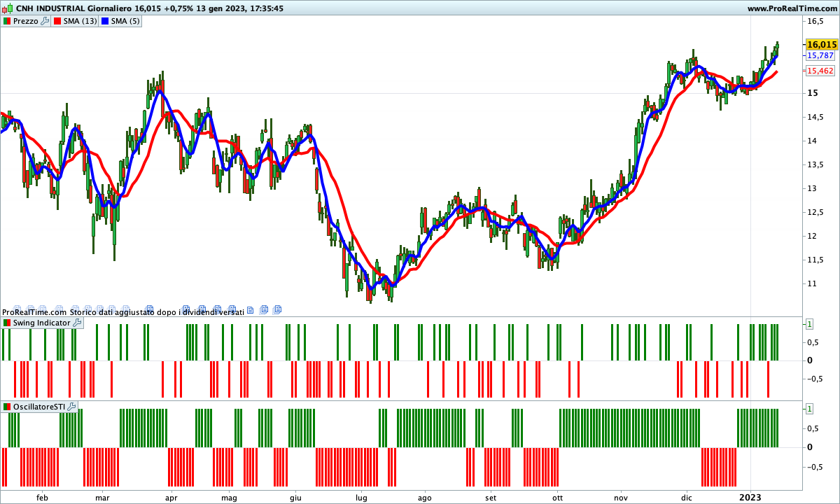
Task: Click the green 1 box in OscillatoreSTI panel
Action: click(809, 408)
